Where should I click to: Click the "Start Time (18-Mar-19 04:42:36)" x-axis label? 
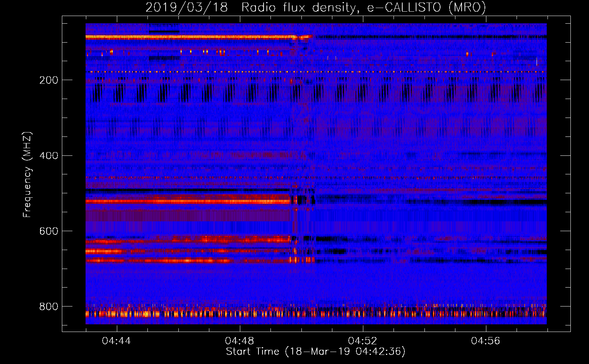tap(316, 351)
